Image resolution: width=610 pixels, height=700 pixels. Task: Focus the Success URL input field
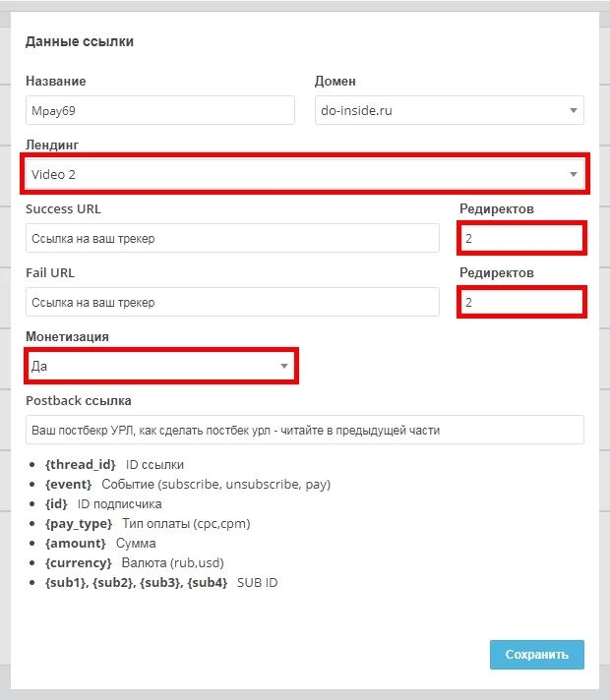232,238
